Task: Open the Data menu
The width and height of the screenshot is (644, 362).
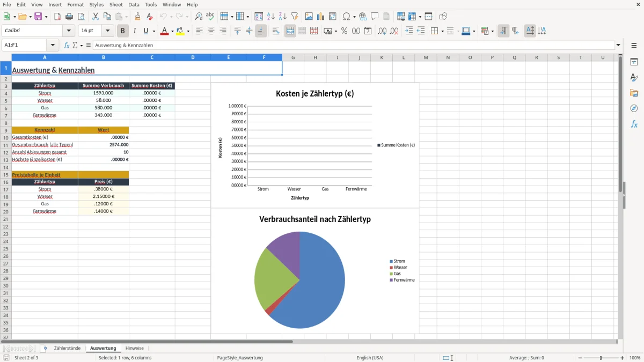Action: click(134, 4)
